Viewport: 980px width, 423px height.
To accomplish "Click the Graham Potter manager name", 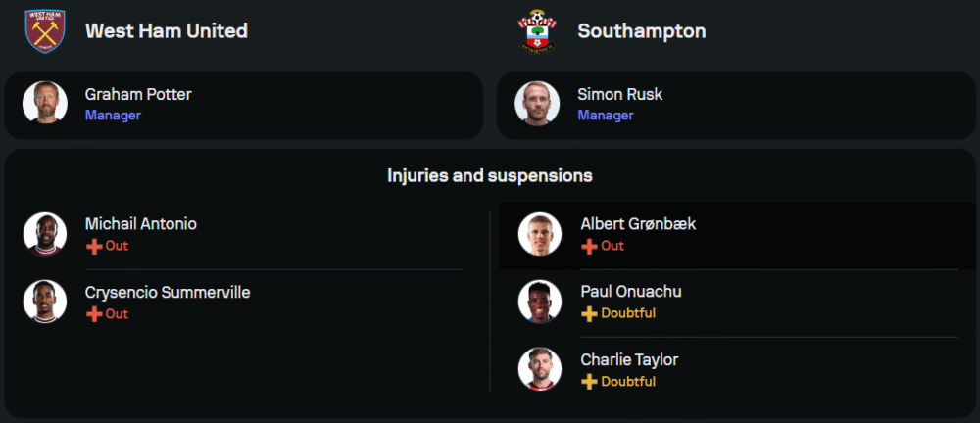I will (138, 95).
